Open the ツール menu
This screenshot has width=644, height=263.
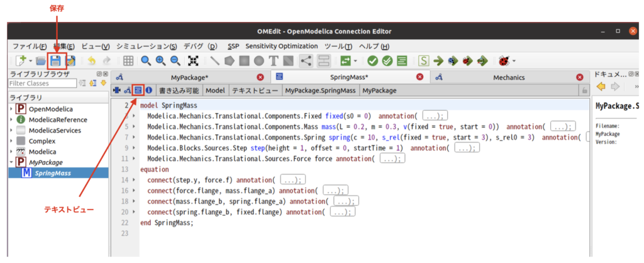click(338, 46)
